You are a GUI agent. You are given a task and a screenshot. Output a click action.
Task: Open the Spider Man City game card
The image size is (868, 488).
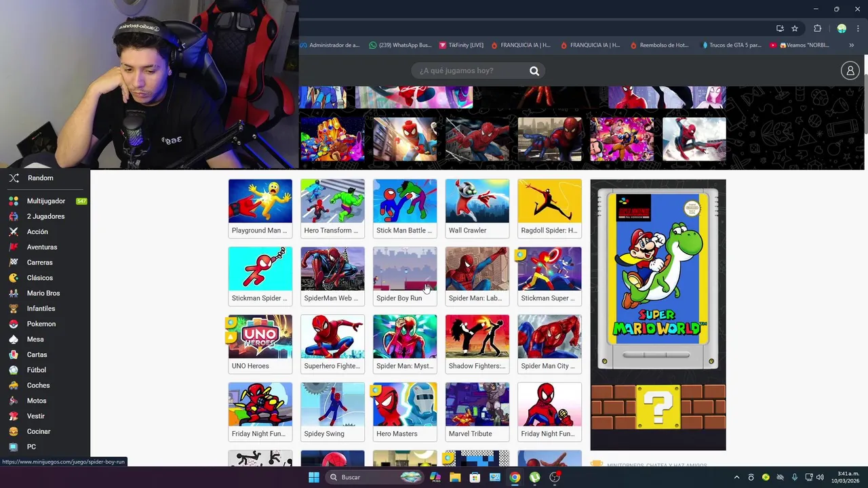[x=549, y=344]
